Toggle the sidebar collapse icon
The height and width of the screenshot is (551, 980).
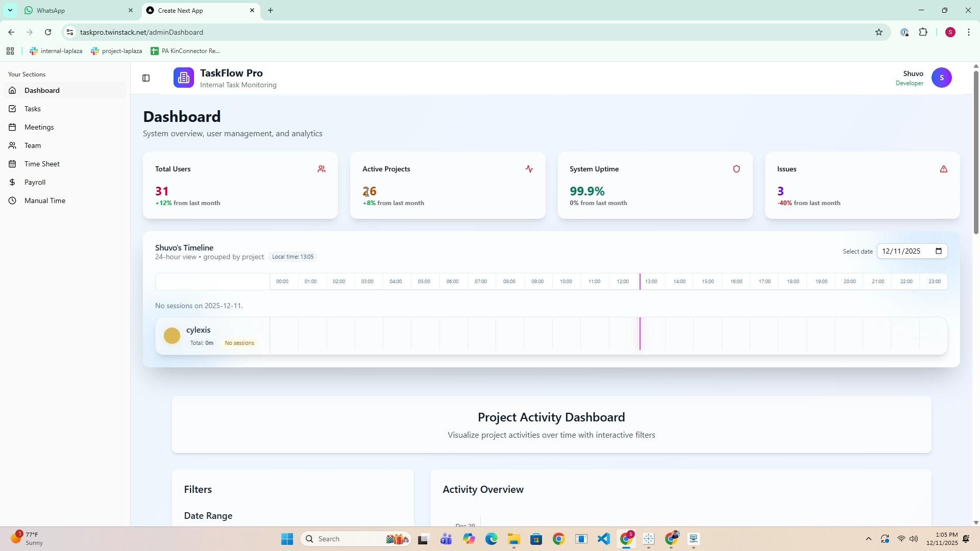pos(146,78)
